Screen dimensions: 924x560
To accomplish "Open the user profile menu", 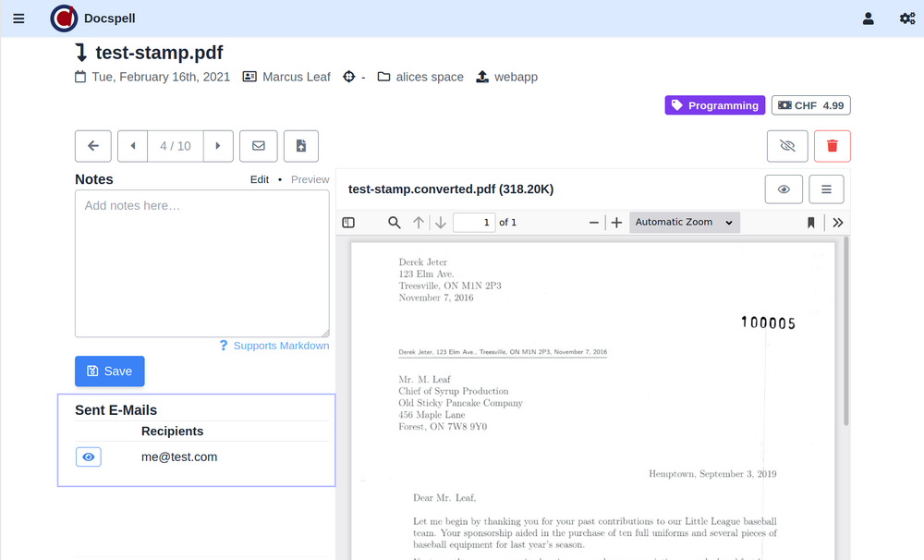I will click(868, 18).
